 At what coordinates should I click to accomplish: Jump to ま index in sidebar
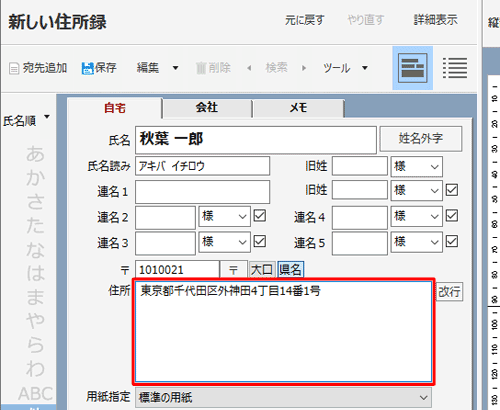pos(35,297)
